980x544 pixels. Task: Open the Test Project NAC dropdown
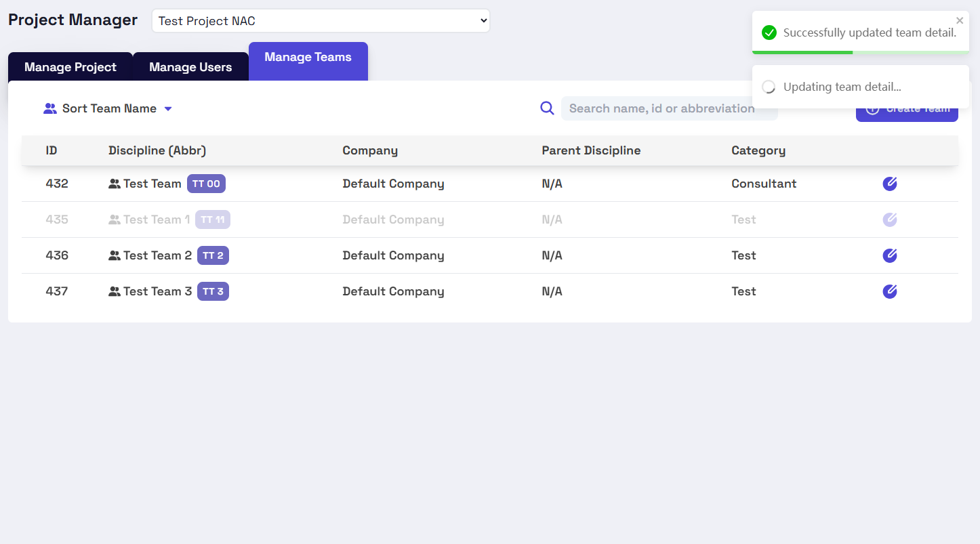click(x=321, y=21)
